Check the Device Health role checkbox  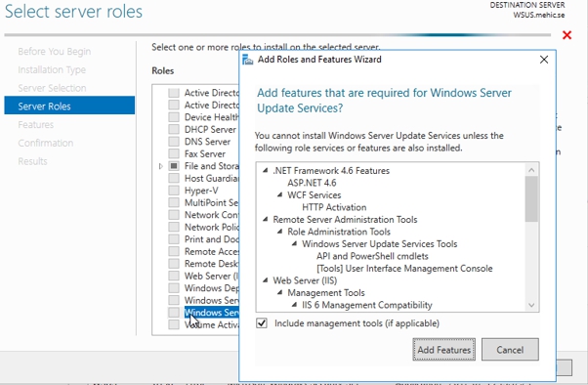coord(174,117)
